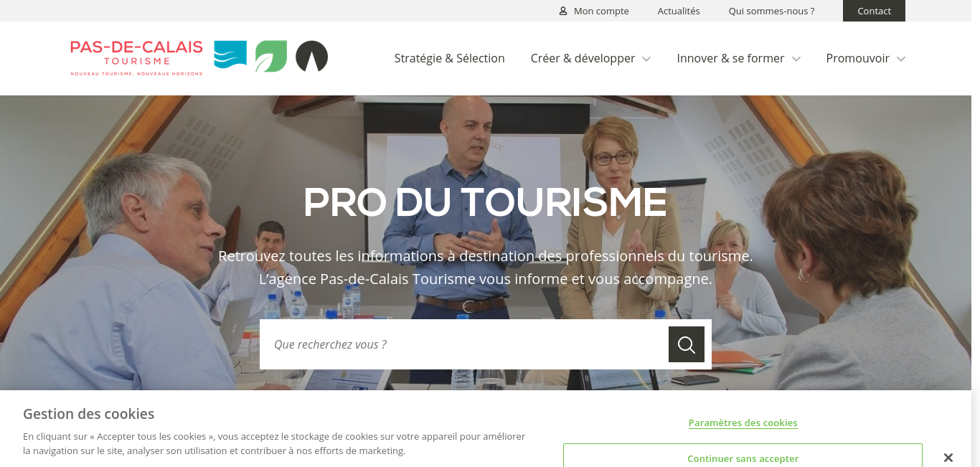Open the Mon compte link

(601, 11)
